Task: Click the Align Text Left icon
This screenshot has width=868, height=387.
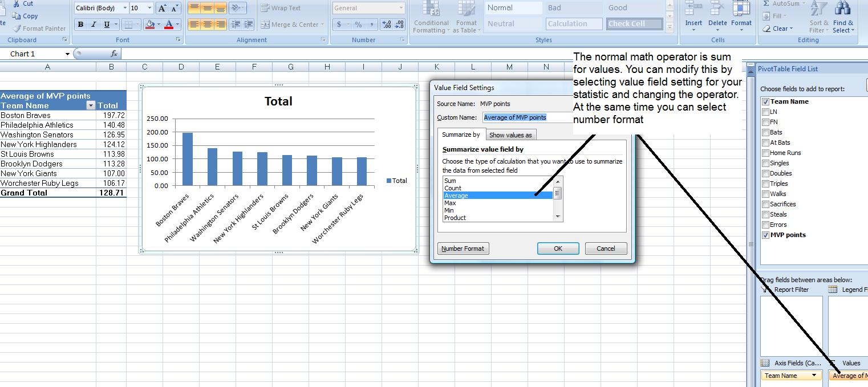Action: click(194, 25)
